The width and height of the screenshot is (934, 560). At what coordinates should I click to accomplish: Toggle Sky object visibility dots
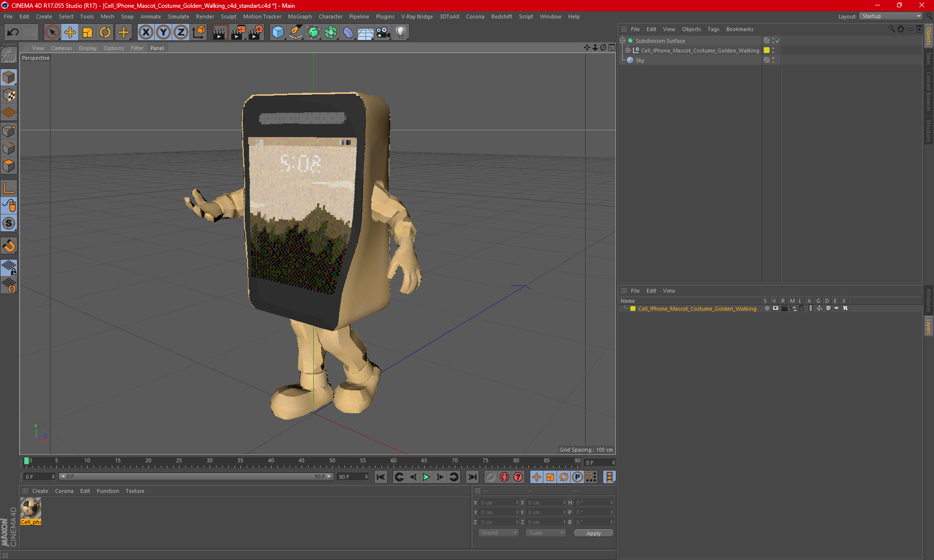(773, 60)
